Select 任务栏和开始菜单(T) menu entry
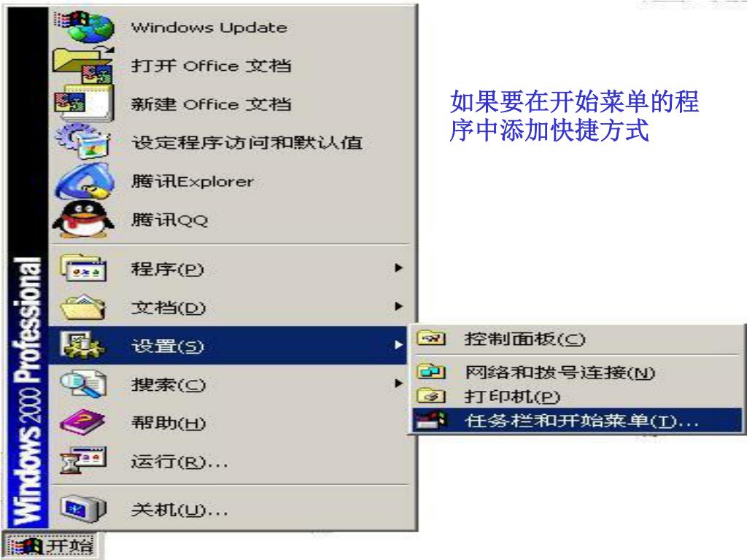The height and width of the screenshot is (560, 747). [x=577, y=421]
